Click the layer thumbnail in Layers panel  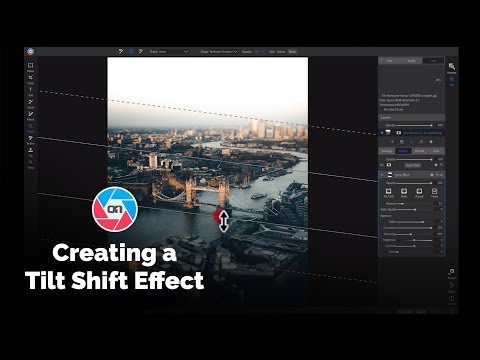coord(388,133)
